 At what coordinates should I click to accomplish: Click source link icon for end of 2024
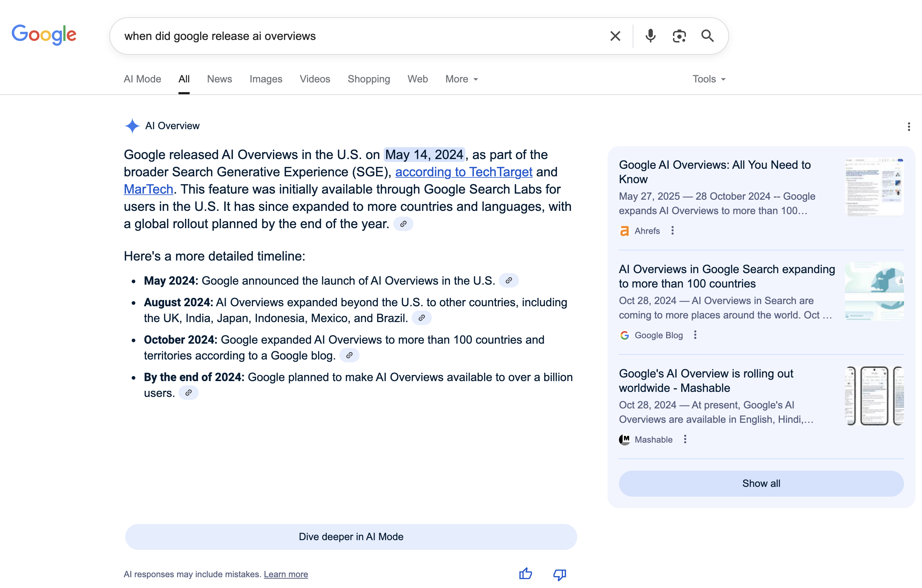coord(188,393)
